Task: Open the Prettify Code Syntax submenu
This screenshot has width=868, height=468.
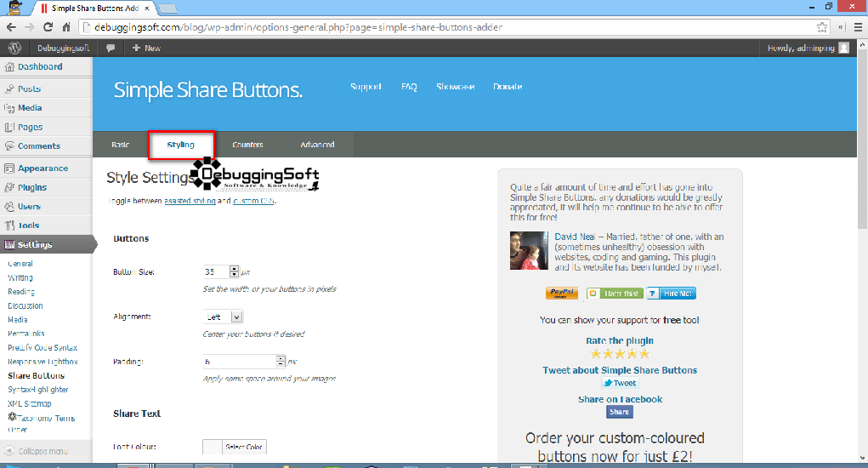Action: [43, 347]
